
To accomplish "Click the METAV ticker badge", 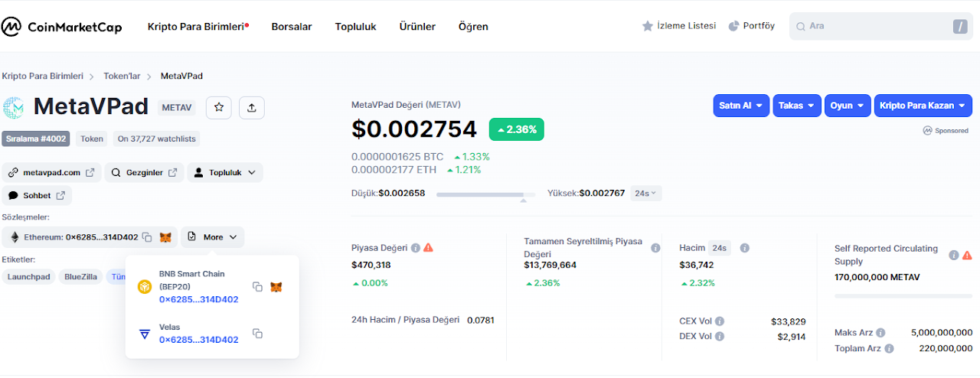I will [177, 108].
